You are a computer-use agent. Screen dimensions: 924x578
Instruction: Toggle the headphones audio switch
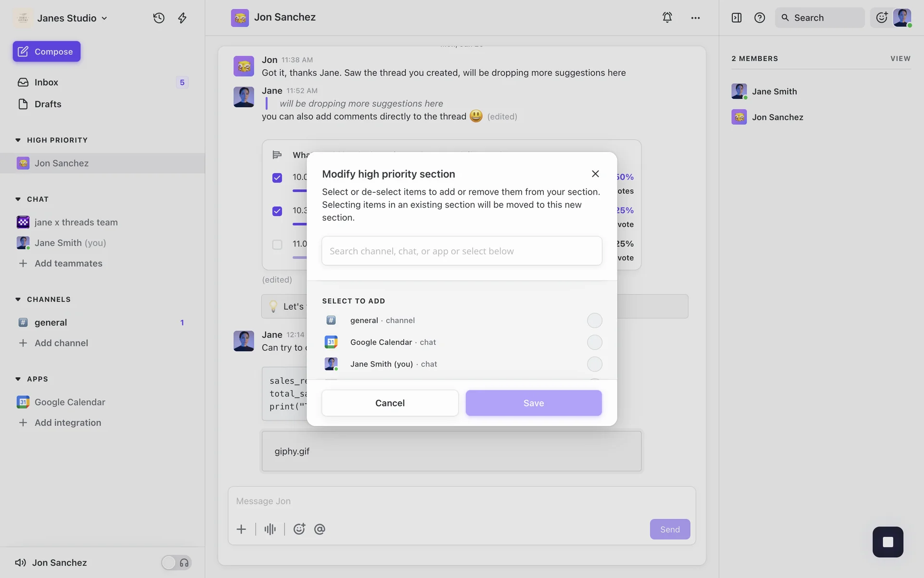(176, 562)
